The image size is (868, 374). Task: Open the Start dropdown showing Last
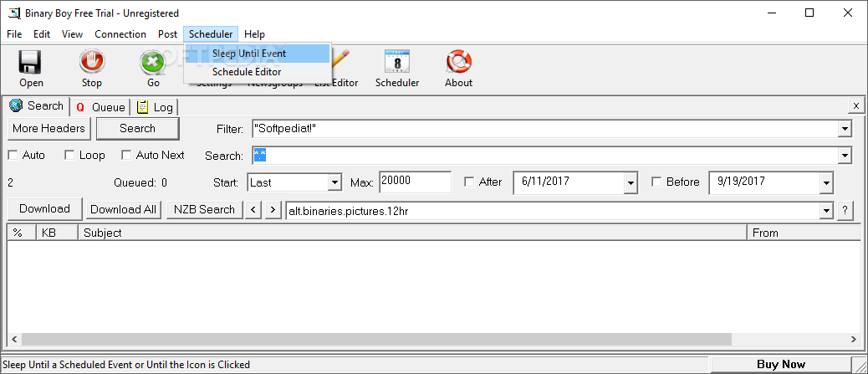334,182
